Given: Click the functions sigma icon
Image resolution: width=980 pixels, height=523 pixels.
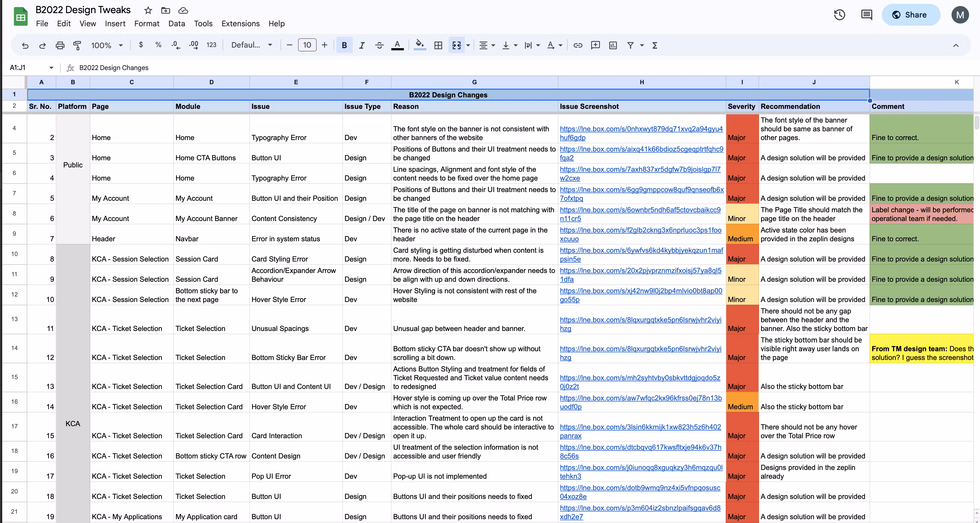Looking at the screenshot, I should pos(654,45).
